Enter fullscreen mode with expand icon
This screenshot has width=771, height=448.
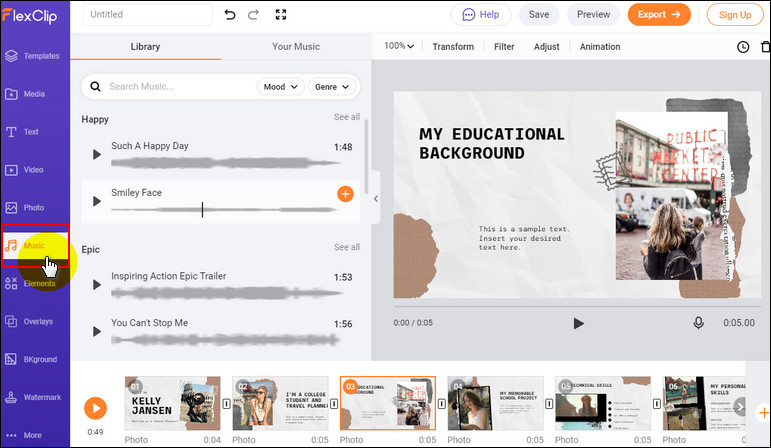click(281, 15)
